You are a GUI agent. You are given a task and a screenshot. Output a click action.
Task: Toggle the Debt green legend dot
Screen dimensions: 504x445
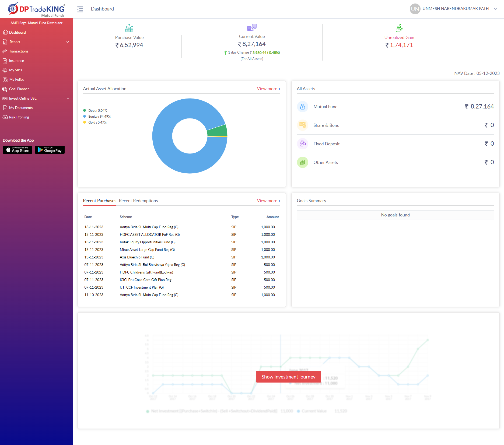[x=85, y=110]
